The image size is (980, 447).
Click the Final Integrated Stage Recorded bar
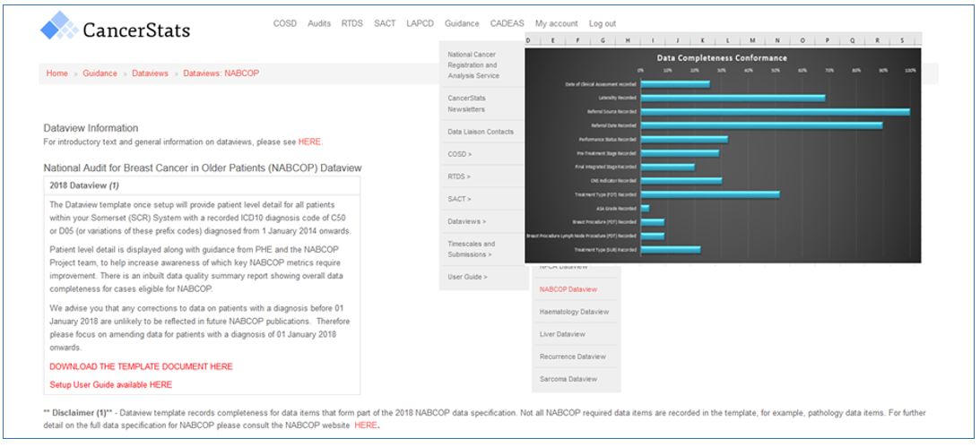click(667, 167)
